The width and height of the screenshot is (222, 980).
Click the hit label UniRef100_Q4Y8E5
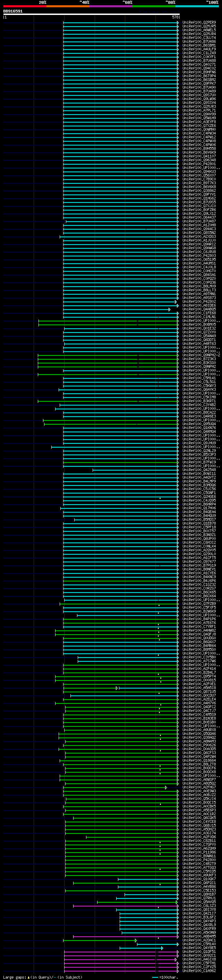pos(199,948)
